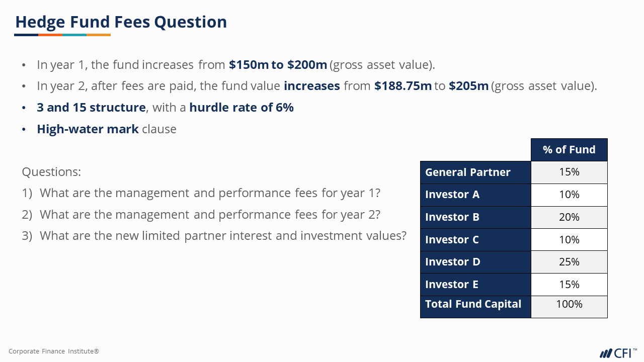
Task: Click the Corporate Finance Institute footer text
Action: (54, 351)
